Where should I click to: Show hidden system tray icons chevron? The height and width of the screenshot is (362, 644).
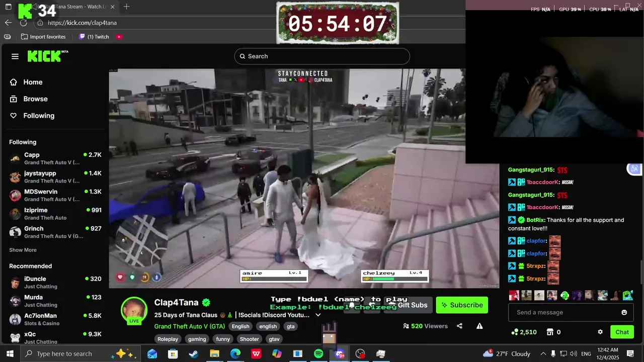543,354
